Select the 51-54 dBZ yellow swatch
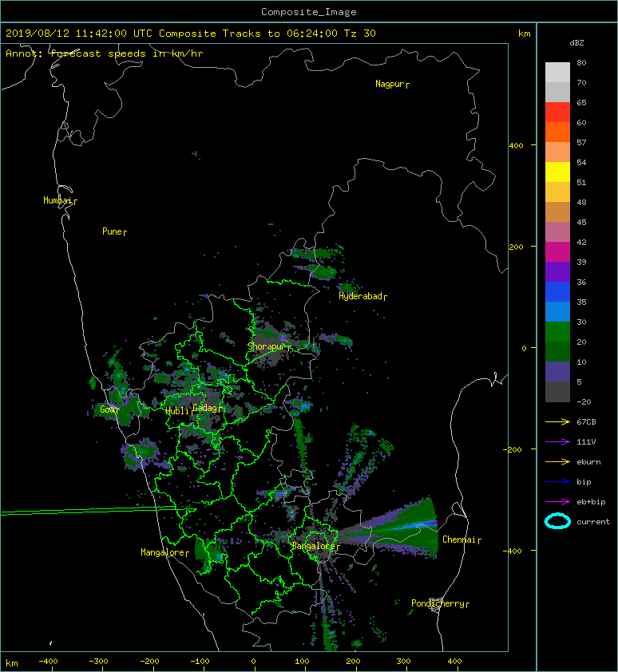Image resolution: width=618 pixels, height=672 pixels. [557, 172]
